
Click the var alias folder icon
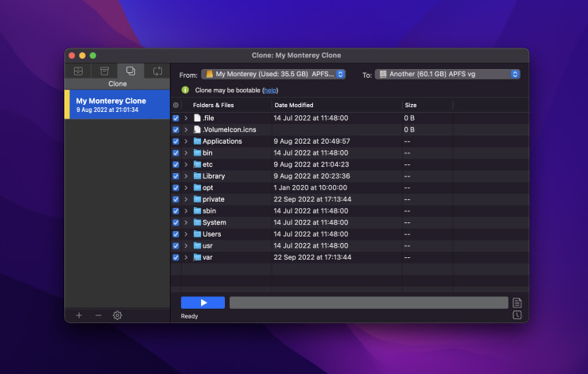coord(197,257)
